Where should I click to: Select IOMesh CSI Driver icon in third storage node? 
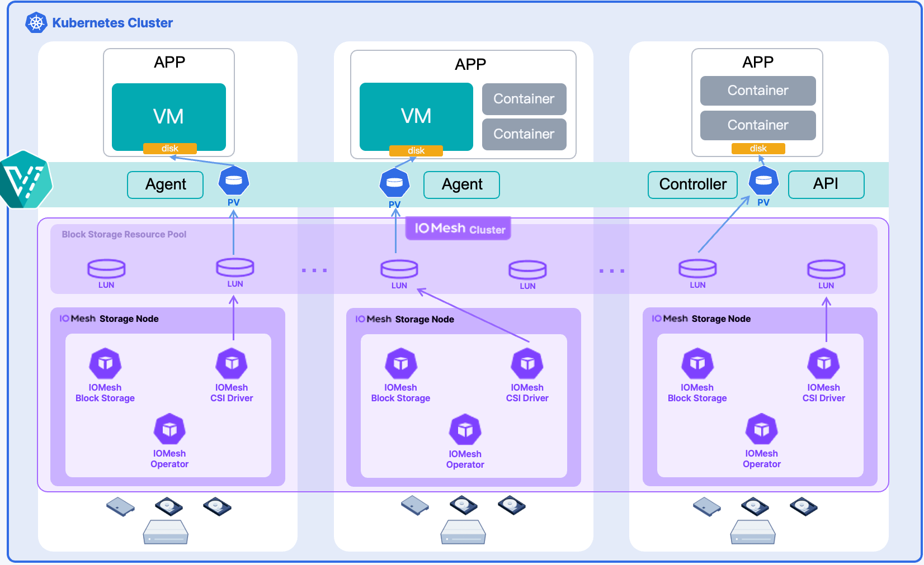(x=824, y=364)
